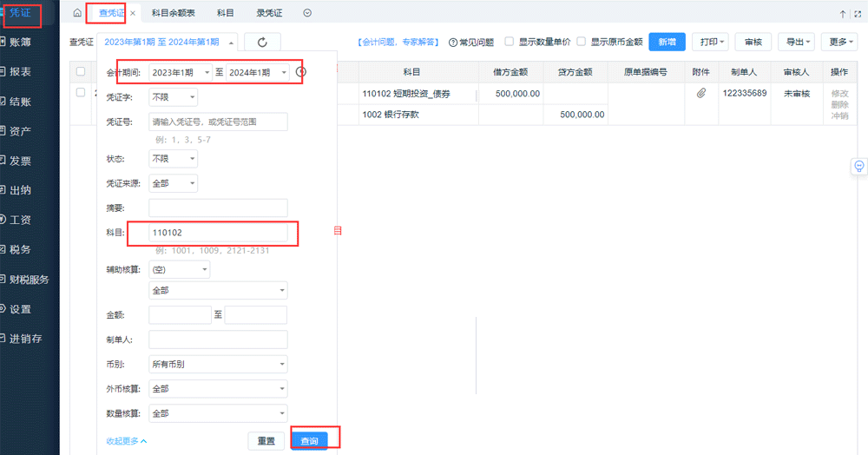This screenshot has width=868, height=455.
Task: Tick the select-all checkbox in table header
Action: click(x=81, y=72)
